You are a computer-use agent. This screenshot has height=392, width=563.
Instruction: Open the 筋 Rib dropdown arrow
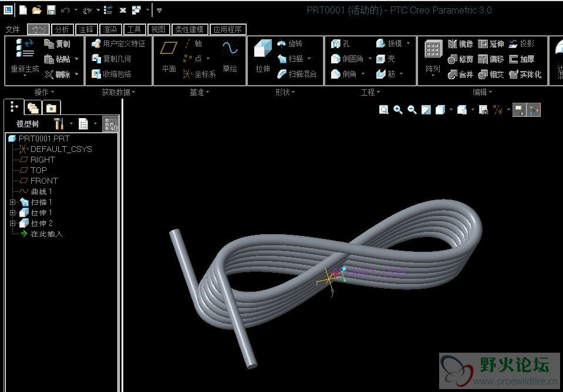point(401,74)
